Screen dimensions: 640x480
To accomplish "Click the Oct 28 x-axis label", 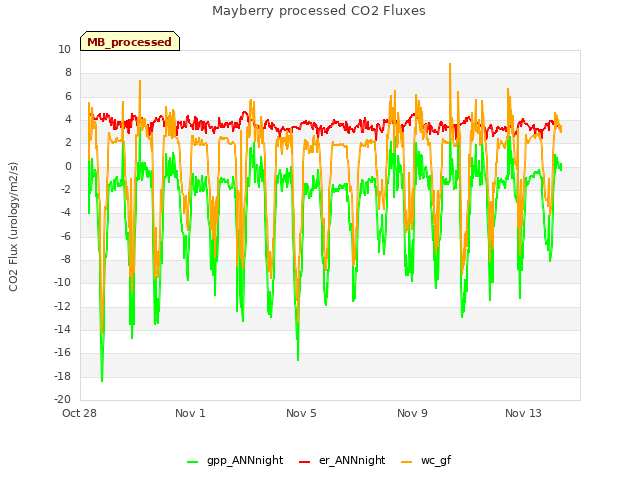I will pos(79,413).
